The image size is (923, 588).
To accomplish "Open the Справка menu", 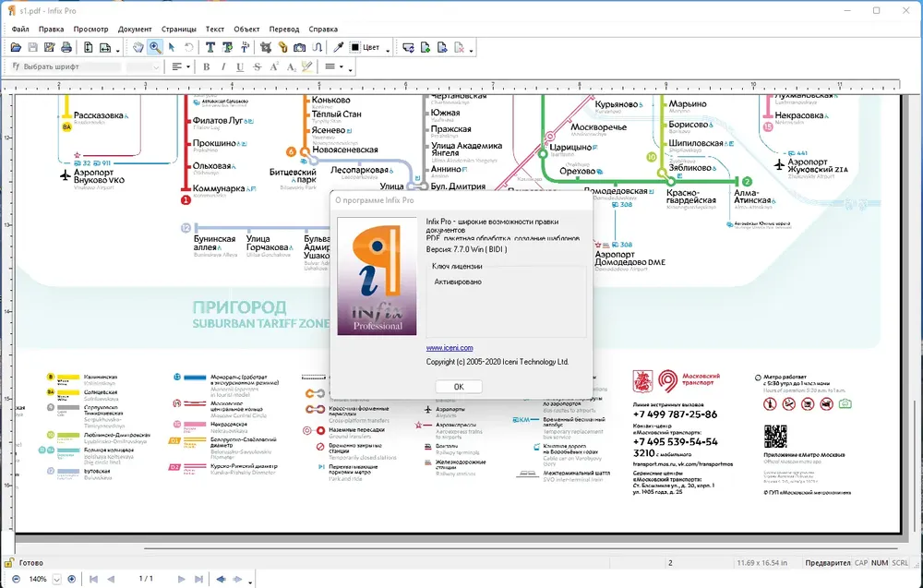I will pos(323,29).
